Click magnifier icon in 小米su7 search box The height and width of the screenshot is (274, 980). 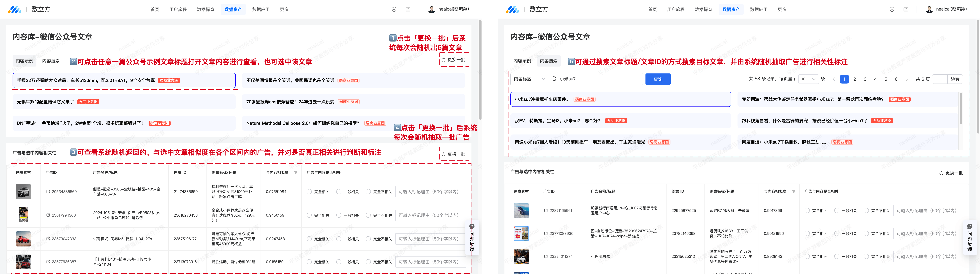[554, 79]
